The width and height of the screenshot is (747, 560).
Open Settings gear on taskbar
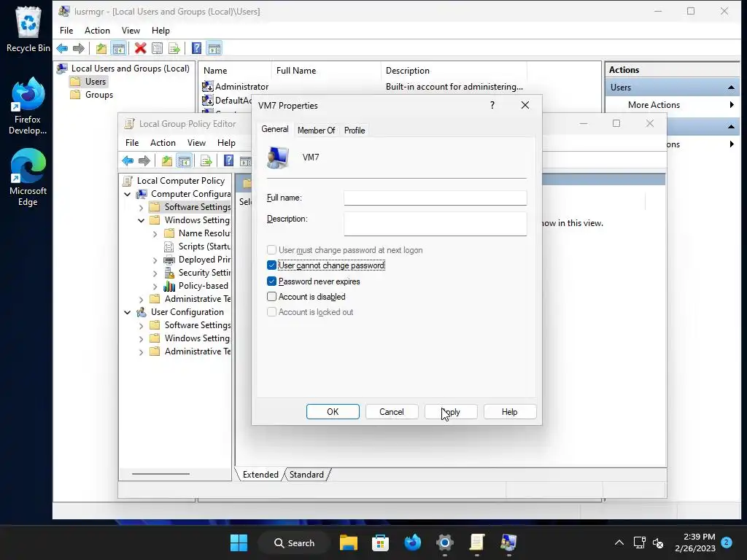coord(444,542)
